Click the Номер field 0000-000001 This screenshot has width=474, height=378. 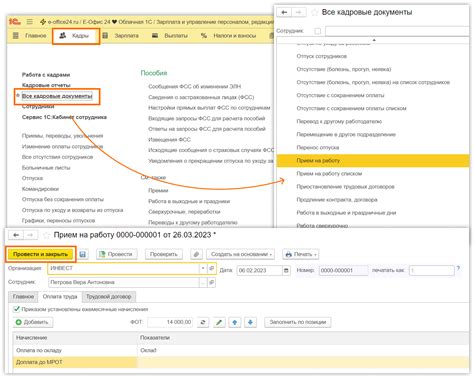(343, 270)
